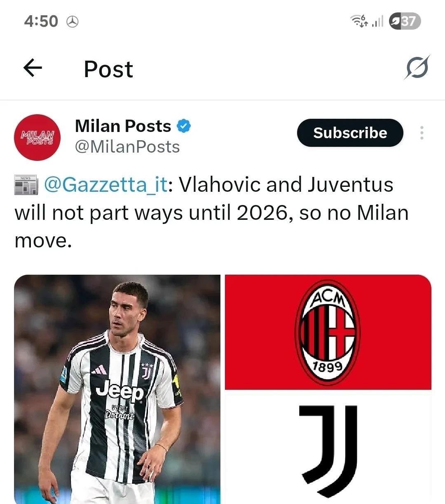Open the three-dot more options menu

tap(422, 133)
